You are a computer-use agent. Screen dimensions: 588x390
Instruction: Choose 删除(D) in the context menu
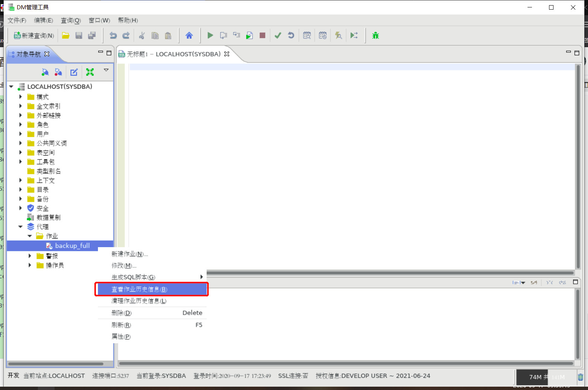(x=122, y=313)
